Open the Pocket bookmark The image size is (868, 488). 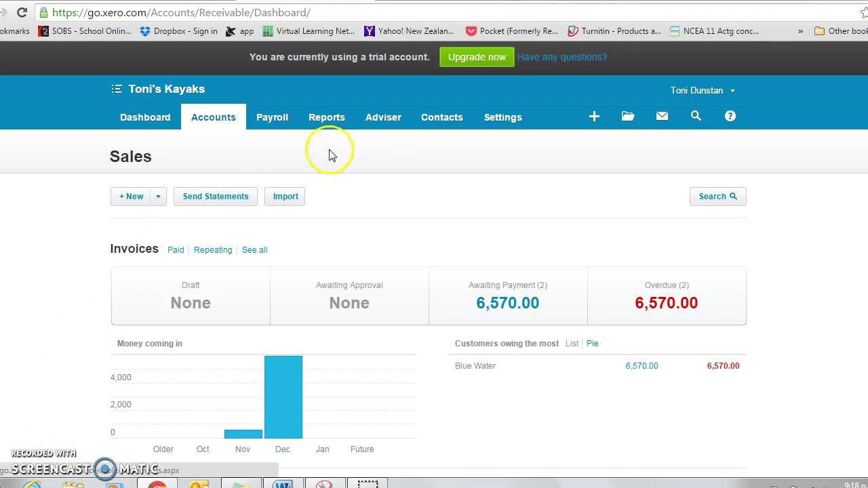(512, 31)
